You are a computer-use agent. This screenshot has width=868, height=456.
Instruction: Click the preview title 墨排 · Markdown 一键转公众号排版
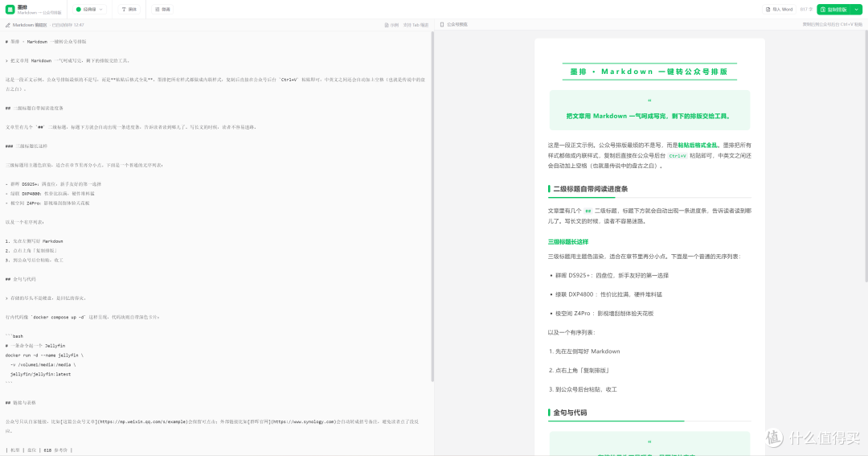(649, 72)
